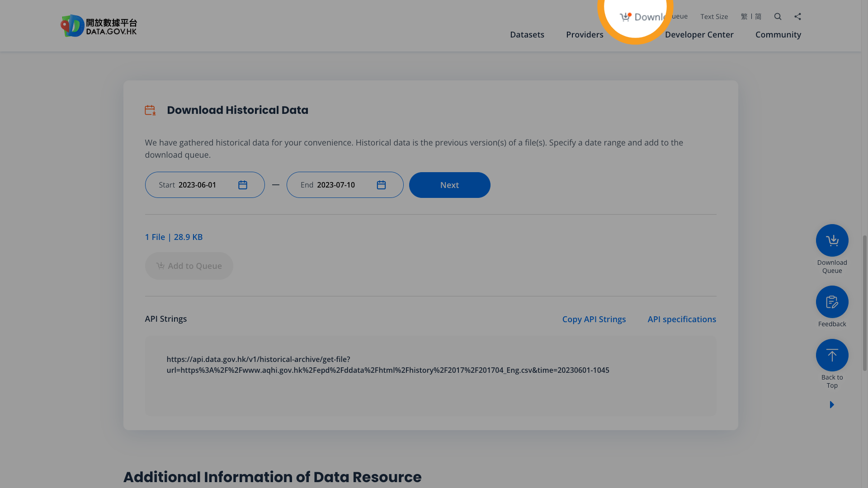Viewport: 868px width, 488px height.
Task: Open the search icon in the header
Action: (x=778, y=16)
